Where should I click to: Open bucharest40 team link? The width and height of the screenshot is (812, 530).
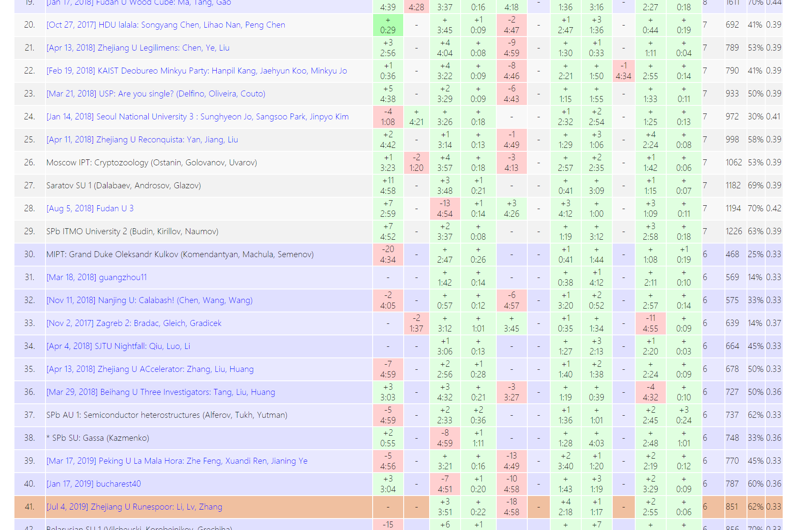point(93,484)
